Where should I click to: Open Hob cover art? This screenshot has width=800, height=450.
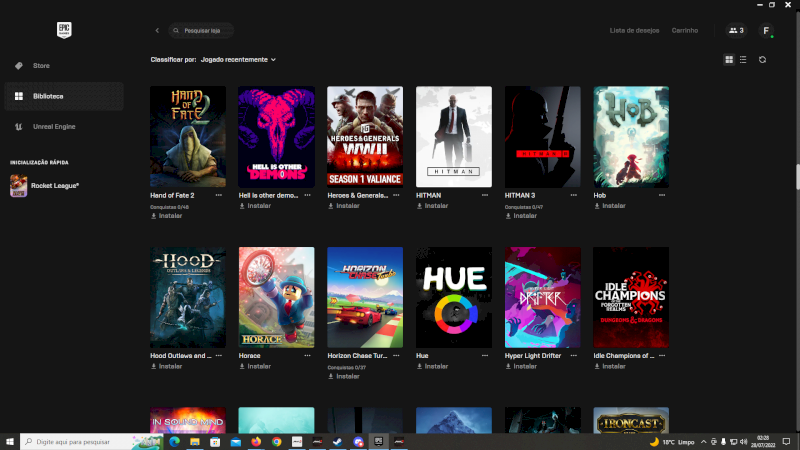coord(631,136)
